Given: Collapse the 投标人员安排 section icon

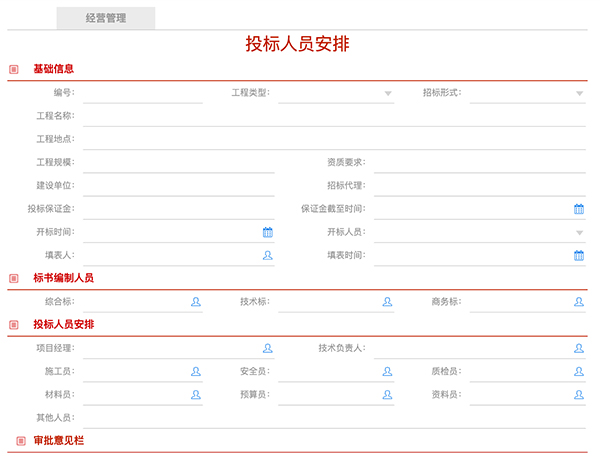Looking at the screenshot, I should 14,325.
